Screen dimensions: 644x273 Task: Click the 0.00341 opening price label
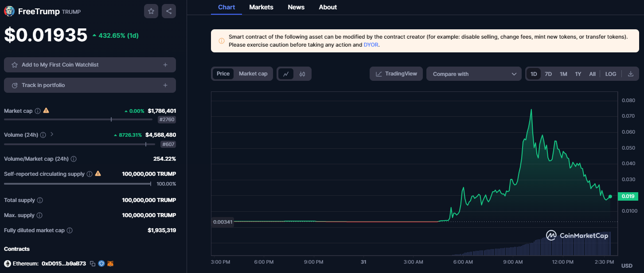point(223,222)
